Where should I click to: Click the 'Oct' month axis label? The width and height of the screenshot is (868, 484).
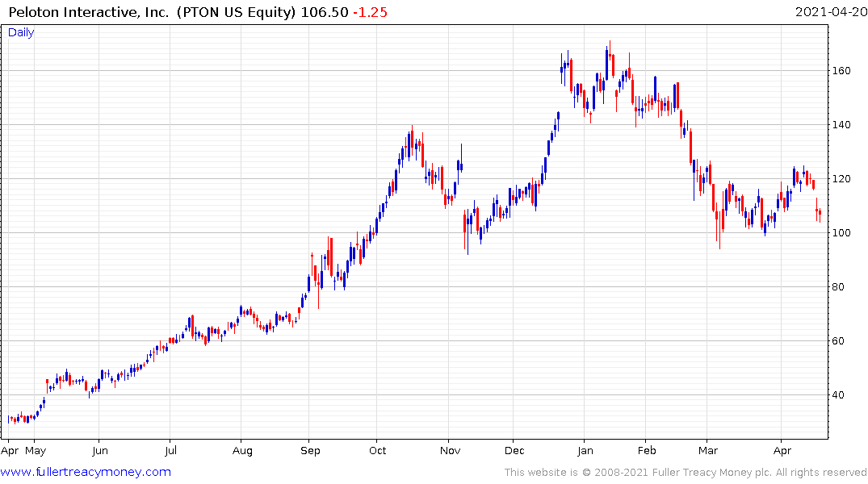click(378, 451)
